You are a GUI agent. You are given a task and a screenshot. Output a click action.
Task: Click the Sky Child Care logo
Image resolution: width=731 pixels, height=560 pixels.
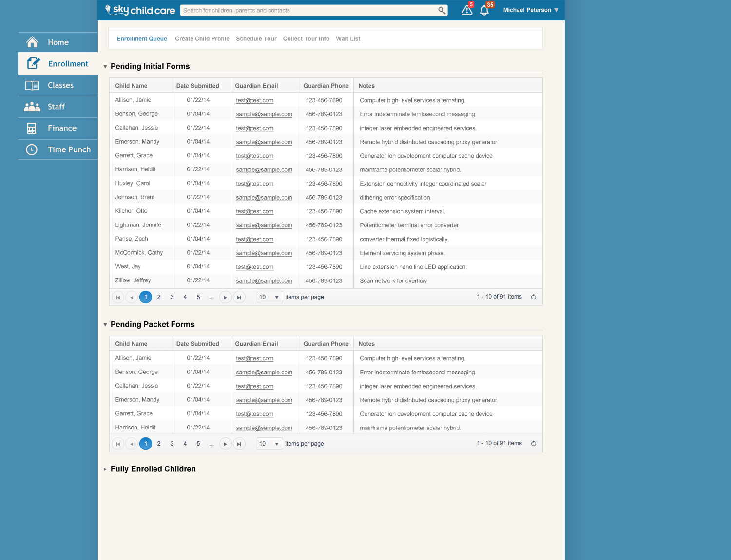click(x=140, y=10)
